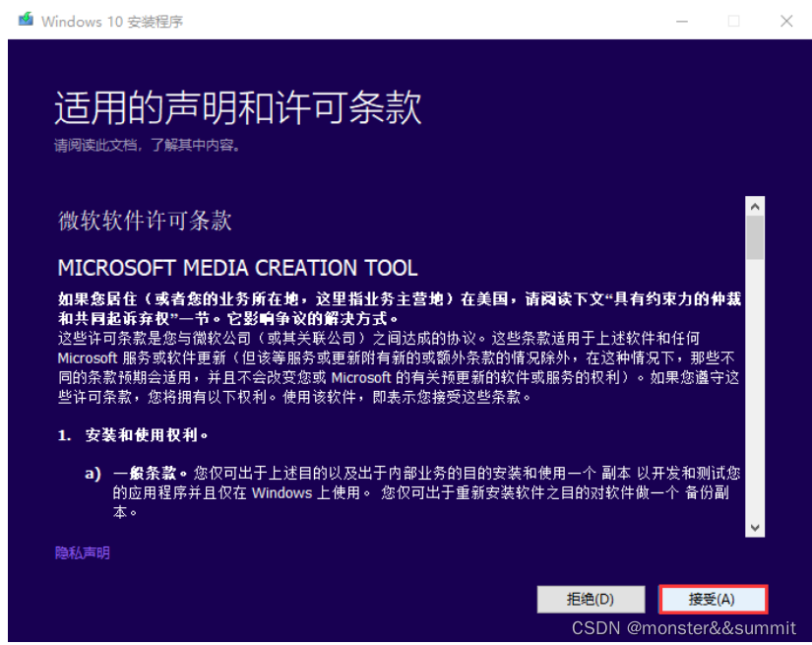
Task: Click the text MICROSOFT MEDIA CREATION TOOL
Action: (238, 268)
